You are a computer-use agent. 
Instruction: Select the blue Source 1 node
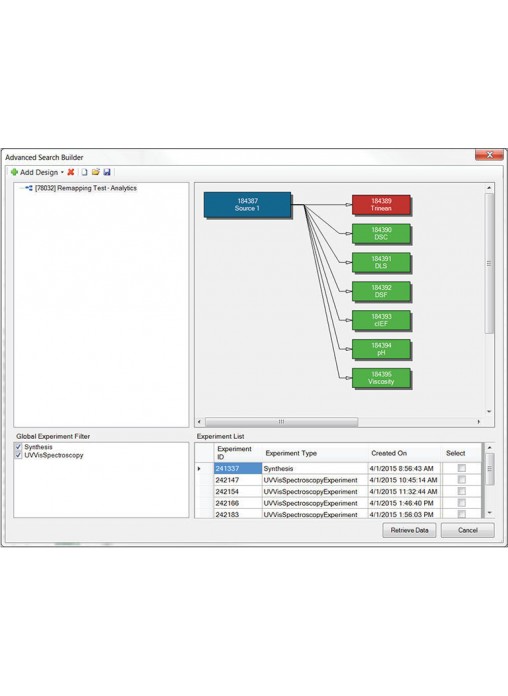tap(247, 205)
